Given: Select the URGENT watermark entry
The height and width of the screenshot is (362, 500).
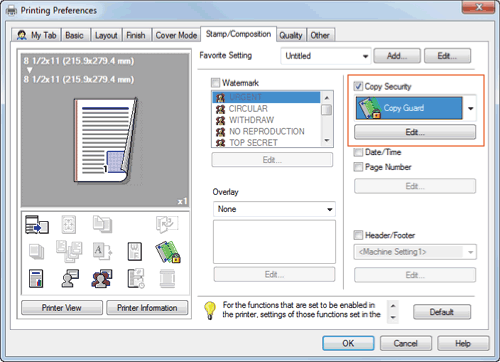Looking at the screenshot, I should click(x=266, y=97).
